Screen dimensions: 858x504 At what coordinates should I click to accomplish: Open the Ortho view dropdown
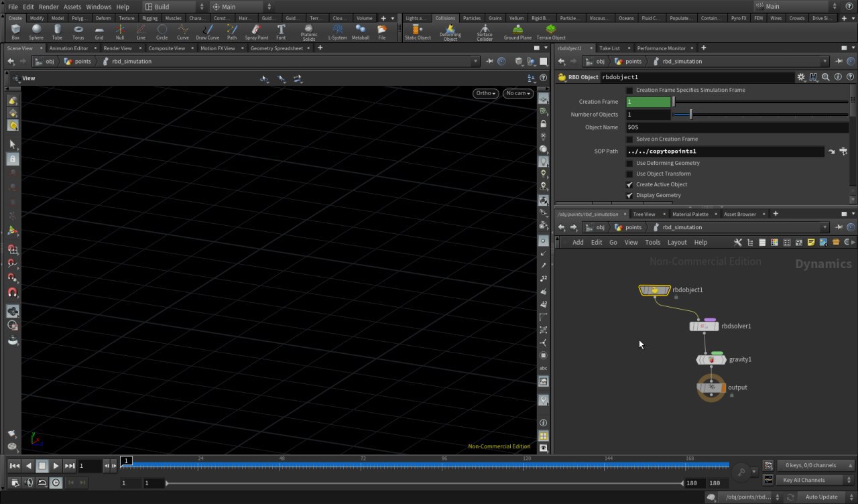coord(485,93)
